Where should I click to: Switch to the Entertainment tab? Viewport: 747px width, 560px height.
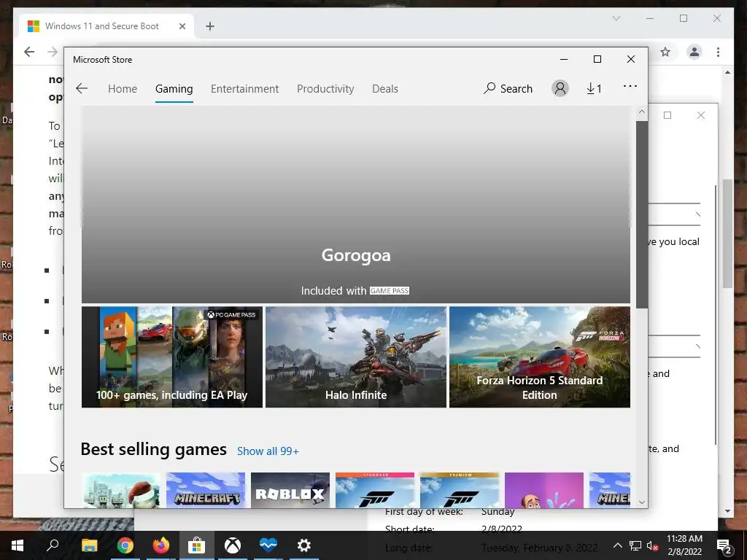(244, 88)
